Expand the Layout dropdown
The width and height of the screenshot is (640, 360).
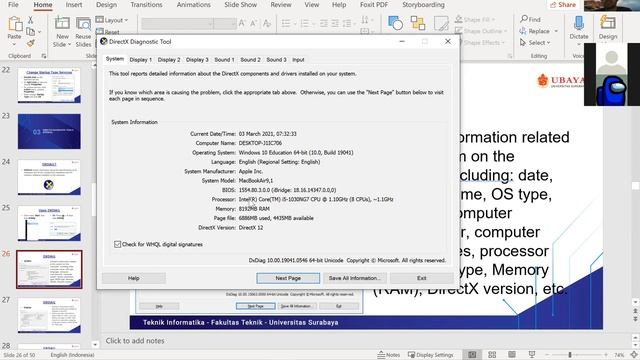pos(112,20)
